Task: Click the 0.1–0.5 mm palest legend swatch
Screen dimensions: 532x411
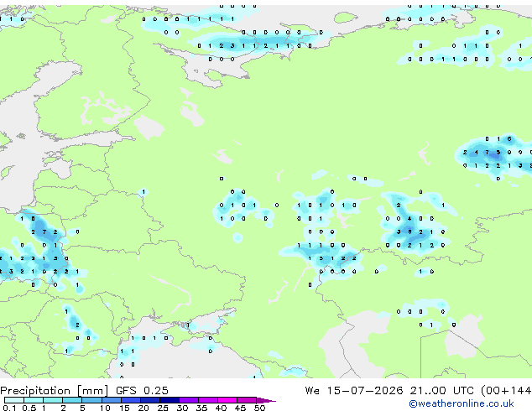Action: coord(14,400)
